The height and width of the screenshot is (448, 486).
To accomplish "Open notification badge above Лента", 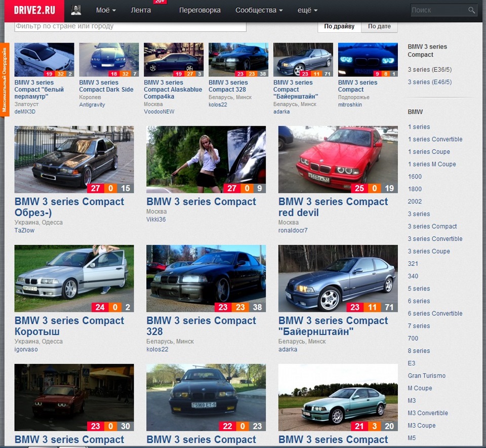I will 160,2.
